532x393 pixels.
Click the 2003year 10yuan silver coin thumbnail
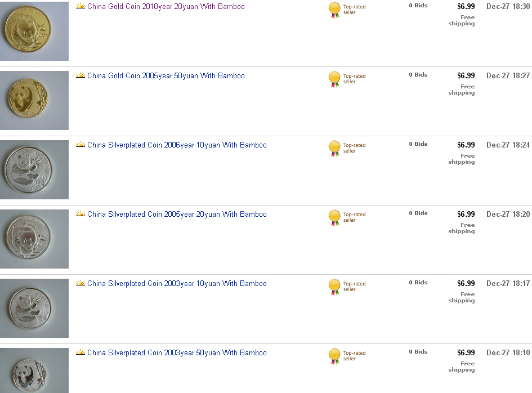tap(34, 308)
